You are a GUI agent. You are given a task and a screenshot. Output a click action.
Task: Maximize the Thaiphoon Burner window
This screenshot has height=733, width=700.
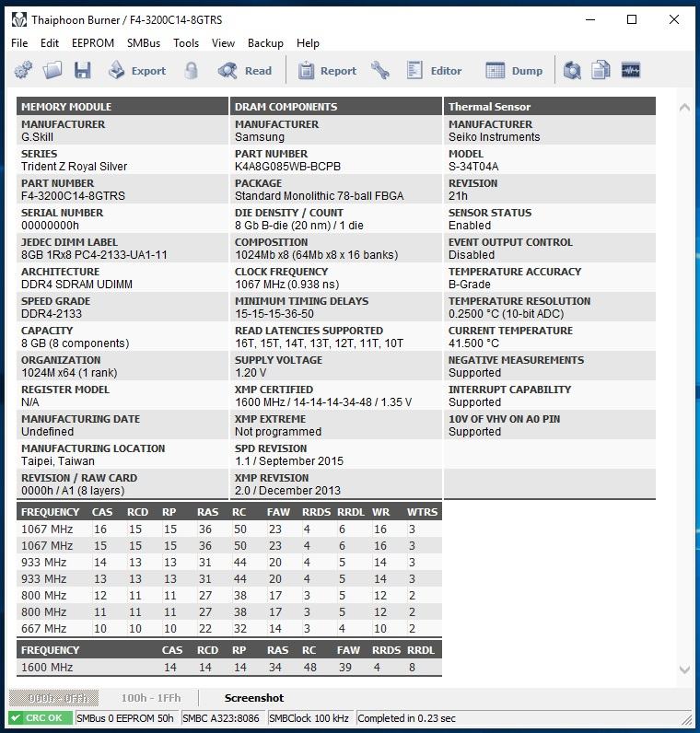click(x=632, y=19)
